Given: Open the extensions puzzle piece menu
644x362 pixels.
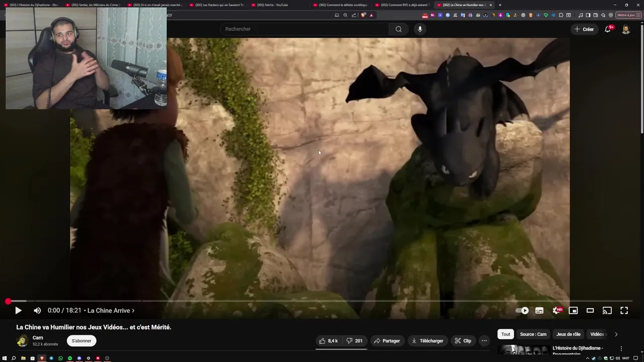Looking at the screenshot, I should [x=561, y=15].
